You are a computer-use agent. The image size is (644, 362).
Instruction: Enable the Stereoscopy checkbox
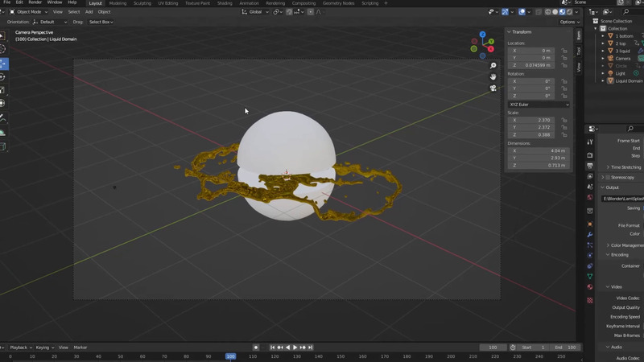click(607, 177)
